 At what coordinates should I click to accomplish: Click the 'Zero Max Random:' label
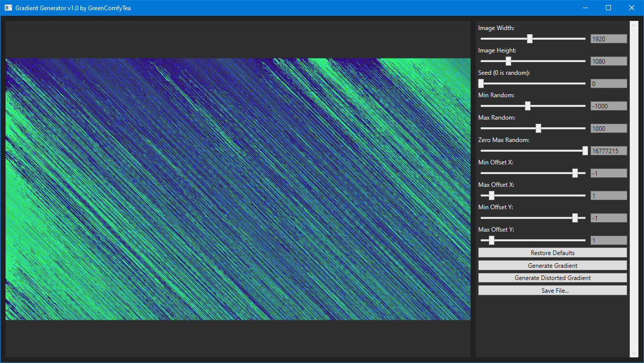click(x=504, y=140)
